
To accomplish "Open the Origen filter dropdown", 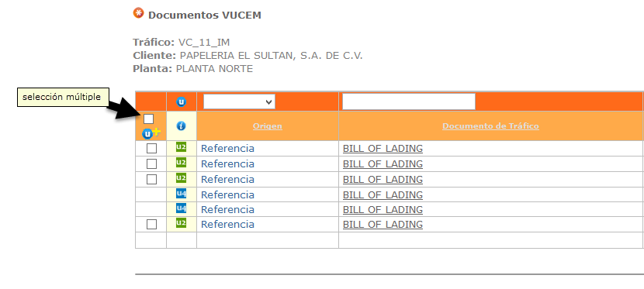I will pyautogui.click(x=240, y=101).
